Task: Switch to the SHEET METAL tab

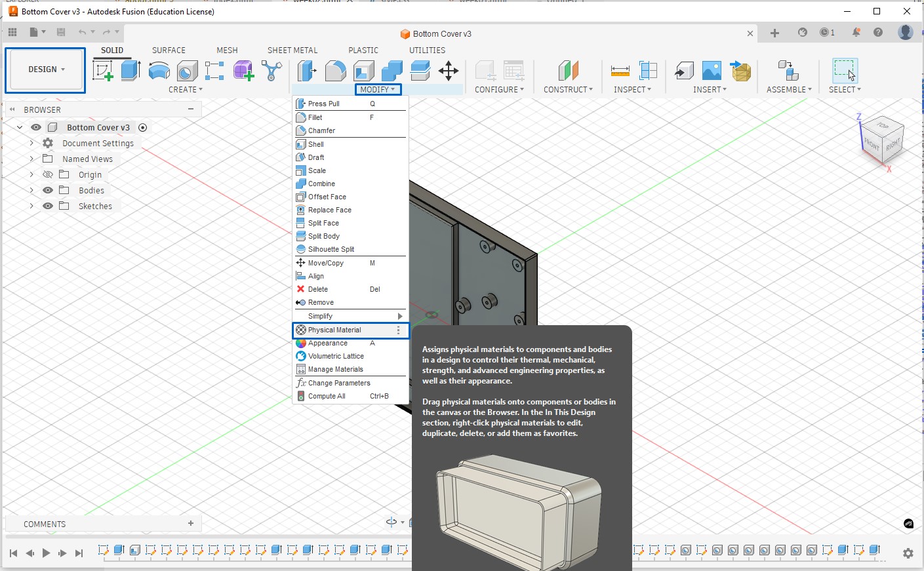Action: (x=292, y=50)
